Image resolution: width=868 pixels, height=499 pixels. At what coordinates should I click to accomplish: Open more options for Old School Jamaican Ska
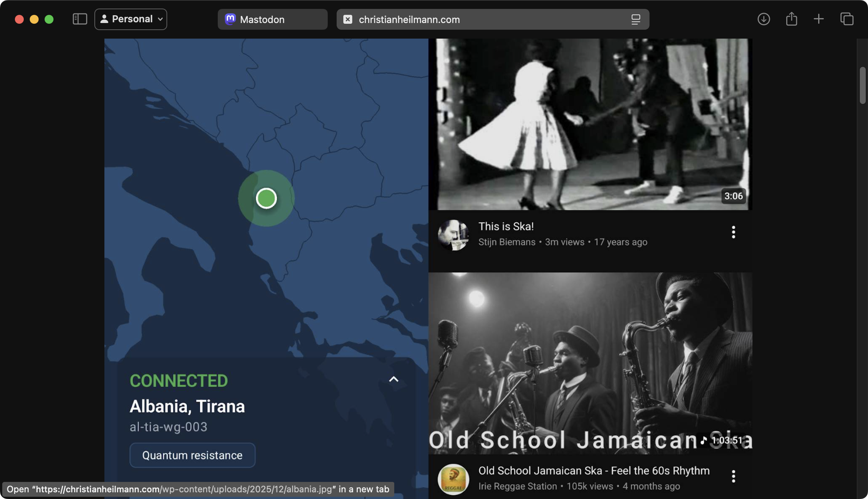point(733,476)
